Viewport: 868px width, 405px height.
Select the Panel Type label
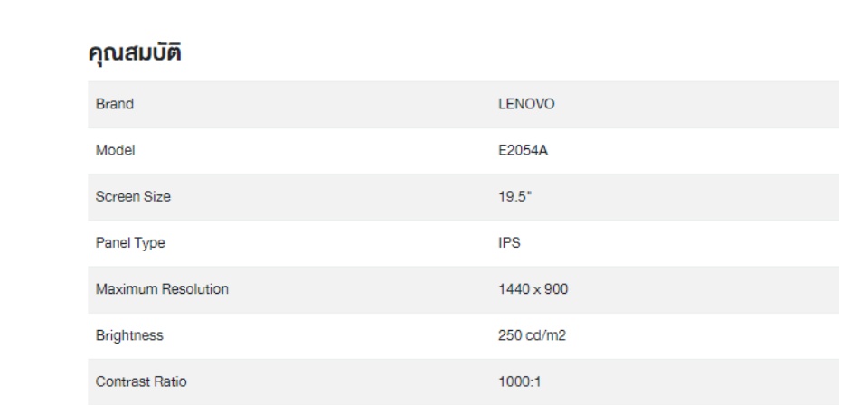[x=130, y=243]
